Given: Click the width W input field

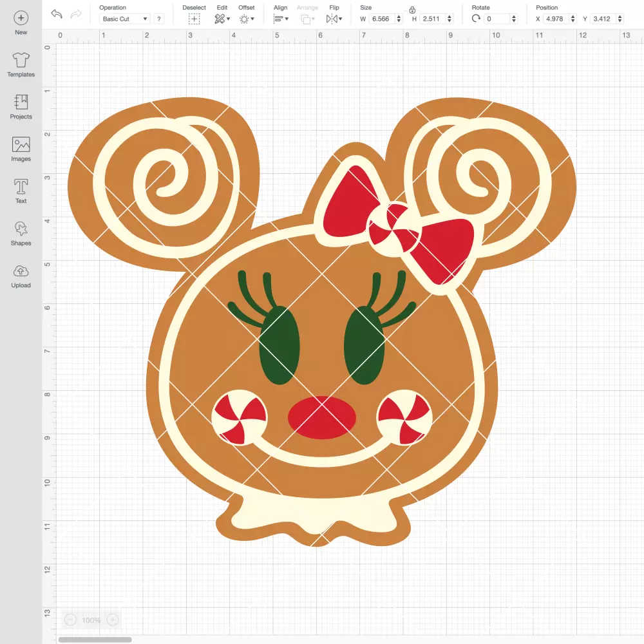Looking at the screenshot, I should [x=381, y=19].
